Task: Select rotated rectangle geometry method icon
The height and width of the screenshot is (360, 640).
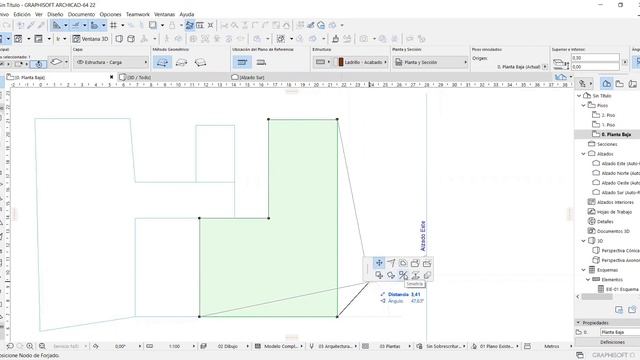Action: click(x=200, y=62)
